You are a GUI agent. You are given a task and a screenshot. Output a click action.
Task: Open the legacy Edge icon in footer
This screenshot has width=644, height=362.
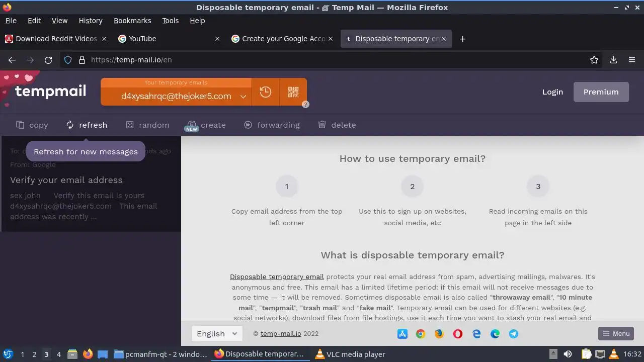(476, 334)
